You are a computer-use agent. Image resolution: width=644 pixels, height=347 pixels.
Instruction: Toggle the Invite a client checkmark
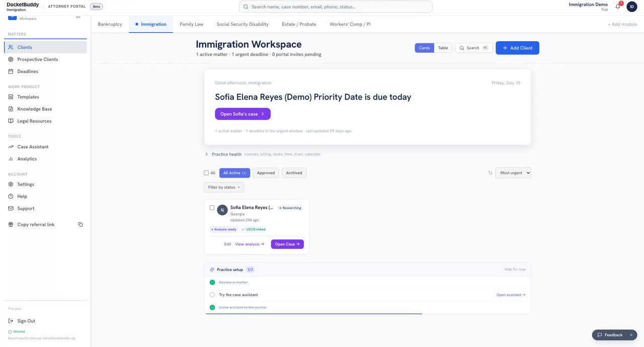click(212, 307)
